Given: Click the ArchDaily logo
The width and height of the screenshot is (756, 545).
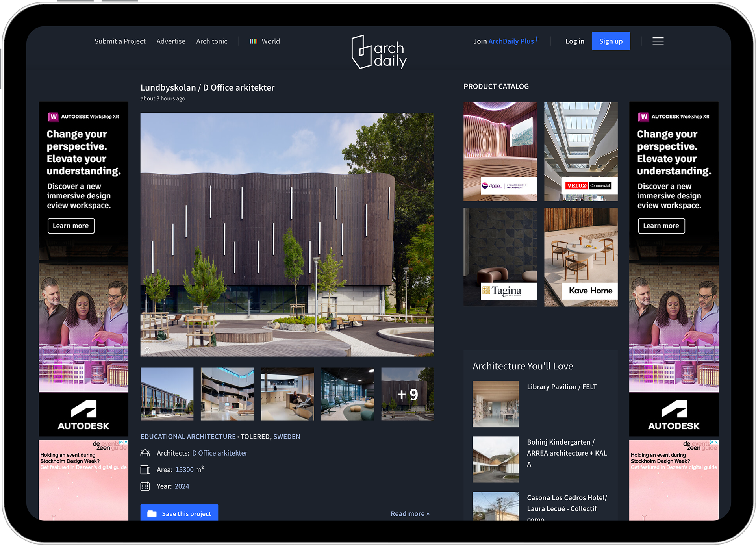Looking at the screenshot, I should click(x=378, y=52).
